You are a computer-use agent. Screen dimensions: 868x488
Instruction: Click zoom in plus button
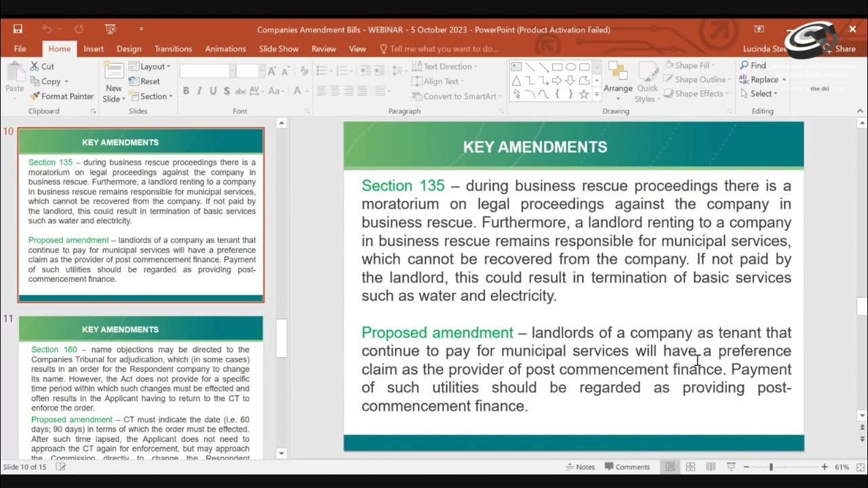tap(824, 467)
